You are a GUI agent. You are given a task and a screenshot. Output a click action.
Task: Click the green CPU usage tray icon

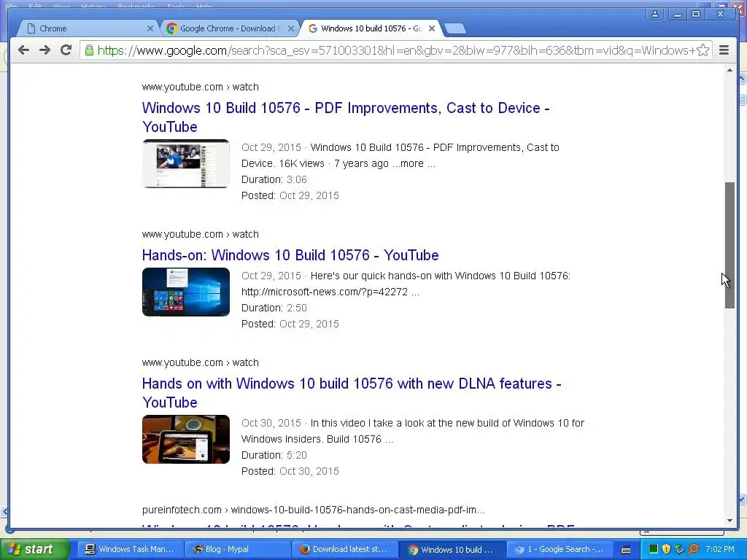pyautogui.click(x=654, y=549)
